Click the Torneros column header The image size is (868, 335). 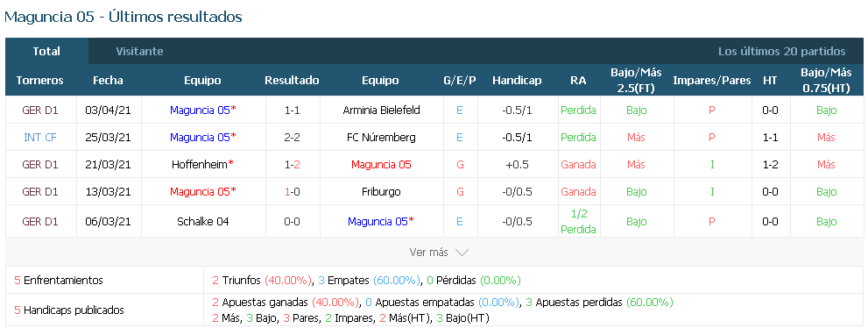[40, 81]
